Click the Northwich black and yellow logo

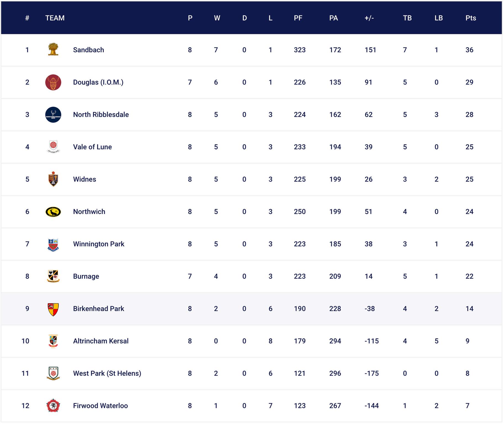pos(53,212)
